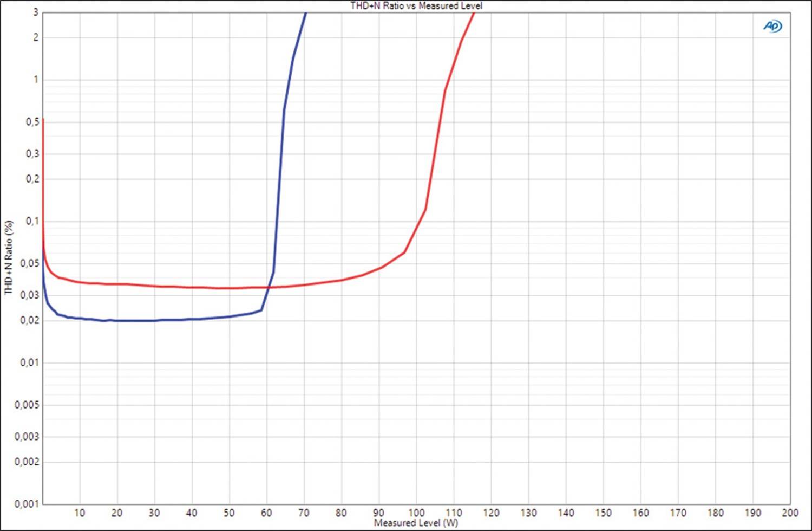Viewport: 812px width, 531px height.
Task: Click y-axis tick label 0,005
Action: (27, 405)
